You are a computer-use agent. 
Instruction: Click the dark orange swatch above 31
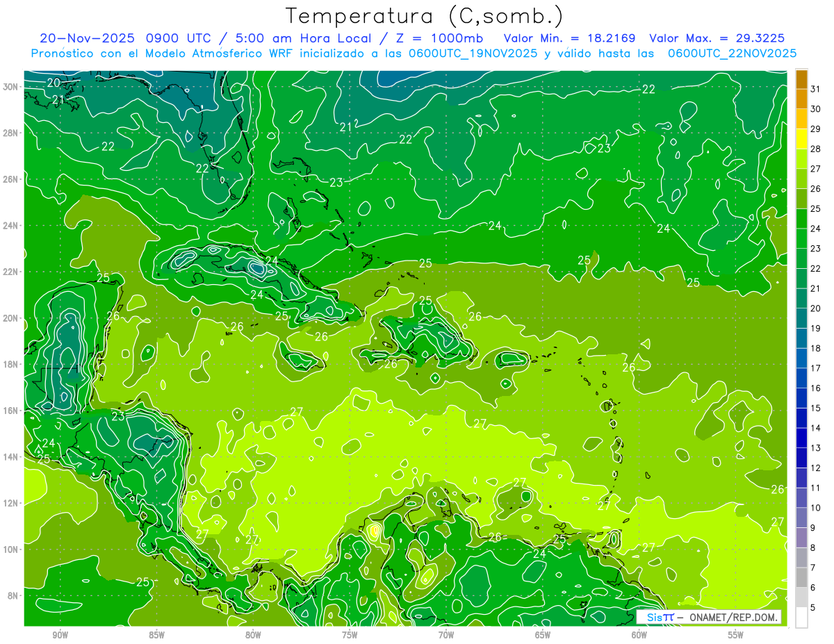pos(801,80)
